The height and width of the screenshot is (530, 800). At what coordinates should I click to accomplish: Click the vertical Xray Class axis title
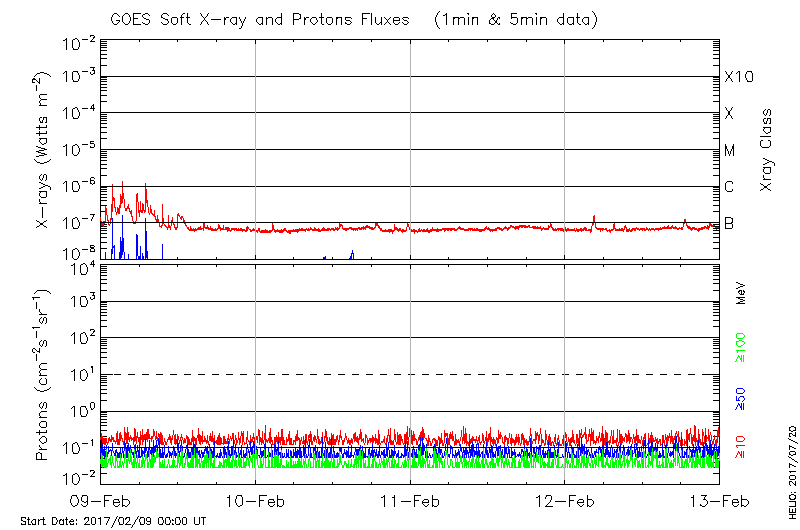(768, 150)
